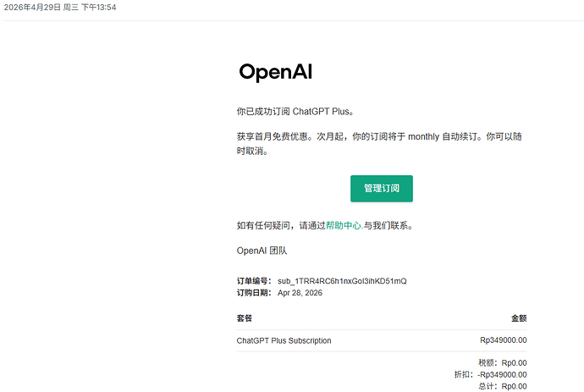Select the OpenAI 团队 signature text
Screen dimensions: 584x392
coord(262,251)
